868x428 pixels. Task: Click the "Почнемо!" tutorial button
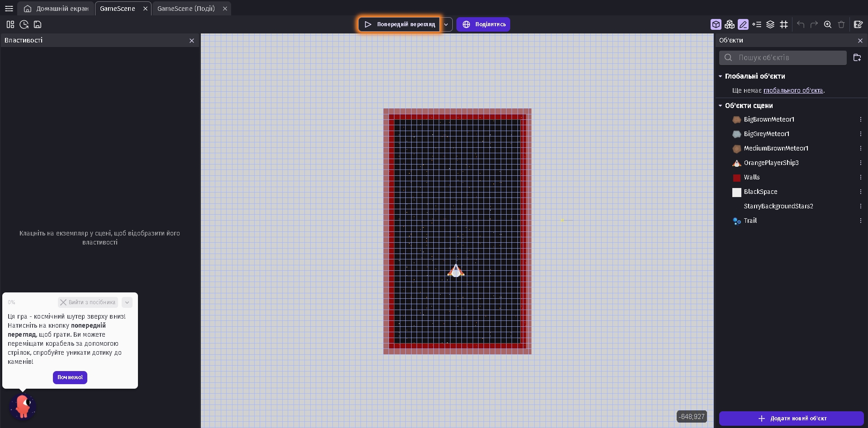[70, 377]
